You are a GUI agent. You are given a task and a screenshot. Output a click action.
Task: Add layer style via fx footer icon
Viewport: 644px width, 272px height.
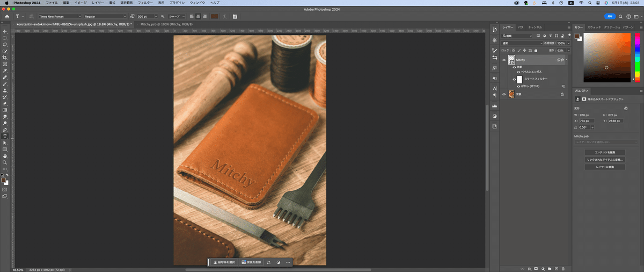[529, 268]
